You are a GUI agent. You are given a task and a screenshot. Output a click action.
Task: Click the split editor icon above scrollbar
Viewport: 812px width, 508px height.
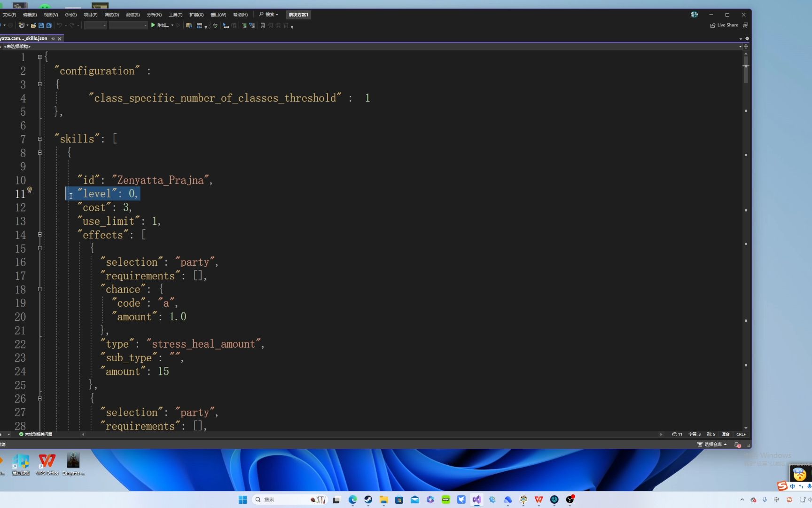(746, 47)
